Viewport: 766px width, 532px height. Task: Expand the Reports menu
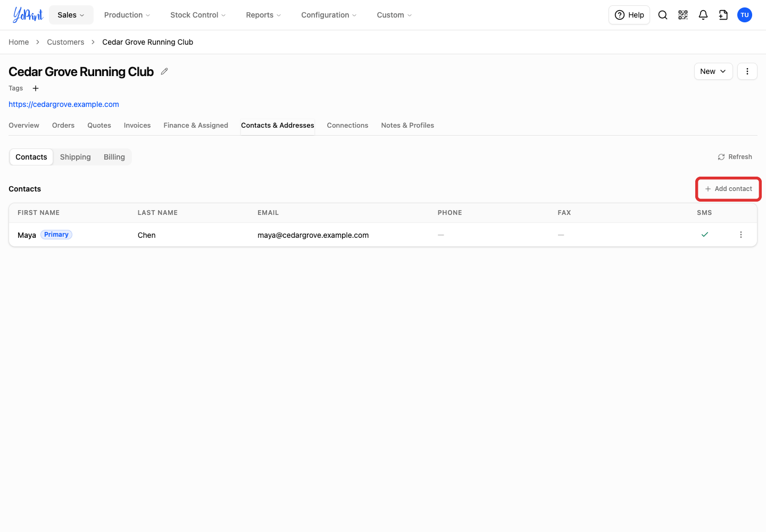click(x=263, y=15)
